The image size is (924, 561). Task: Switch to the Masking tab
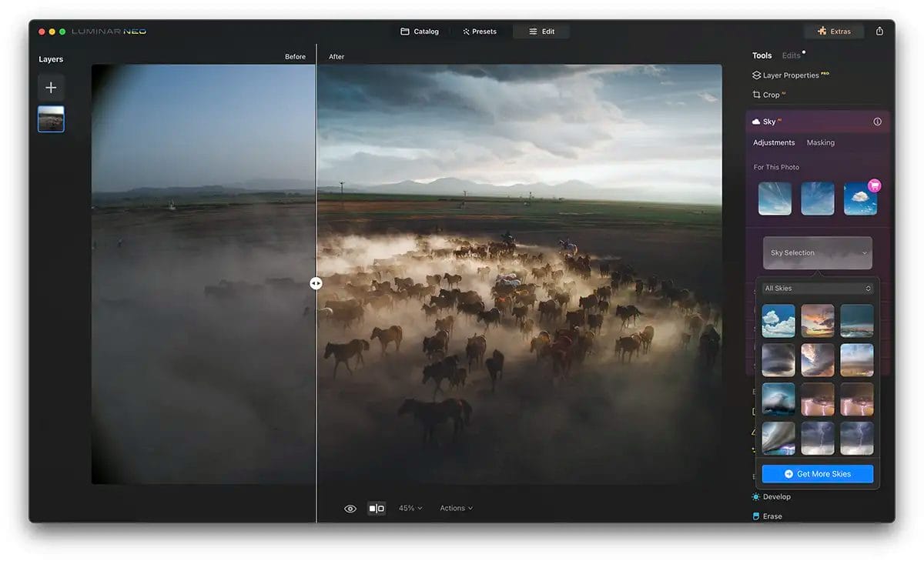[821, 142]
